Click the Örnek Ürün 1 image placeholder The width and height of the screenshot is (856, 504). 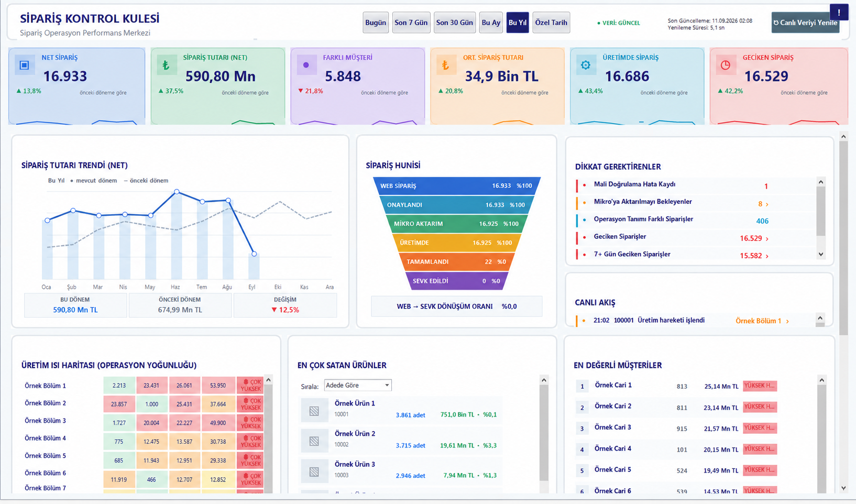(x=314, y=411)
